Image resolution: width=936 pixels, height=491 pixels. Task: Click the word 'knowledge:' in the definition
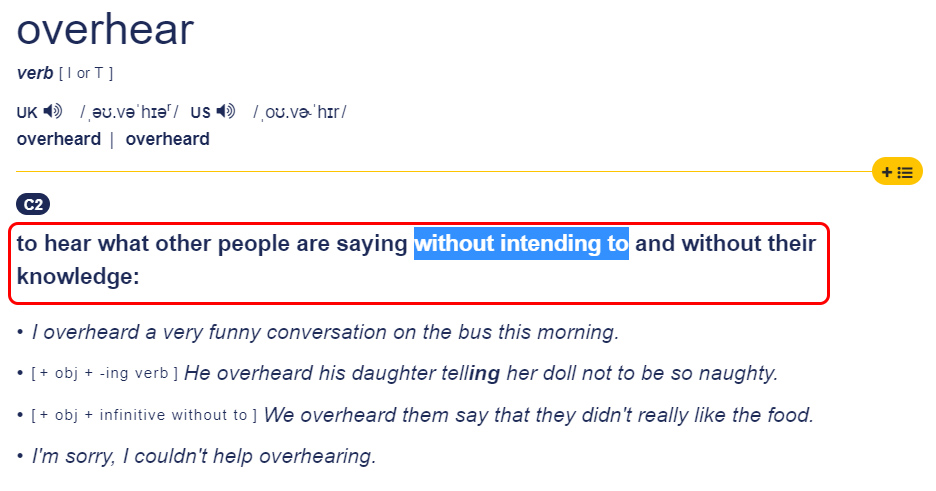tap(78, 277)
